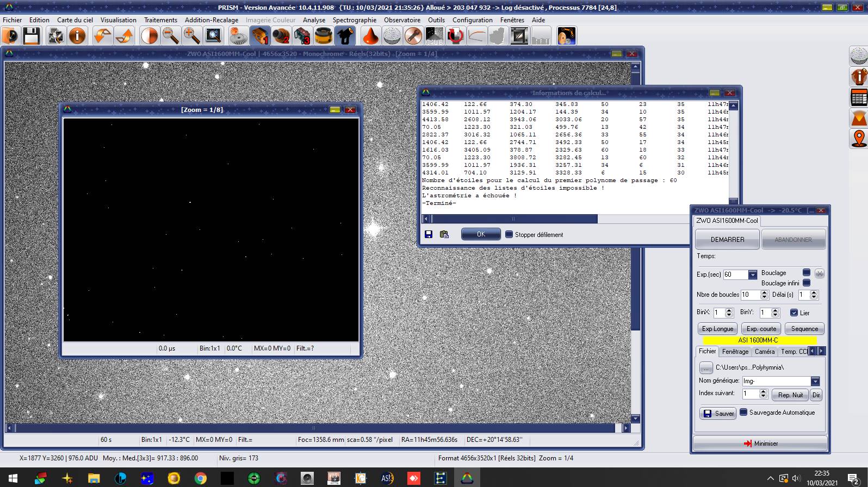Open the Exp.(sec) exposure dropdown
868x487 pixels.
coord(753,274)
